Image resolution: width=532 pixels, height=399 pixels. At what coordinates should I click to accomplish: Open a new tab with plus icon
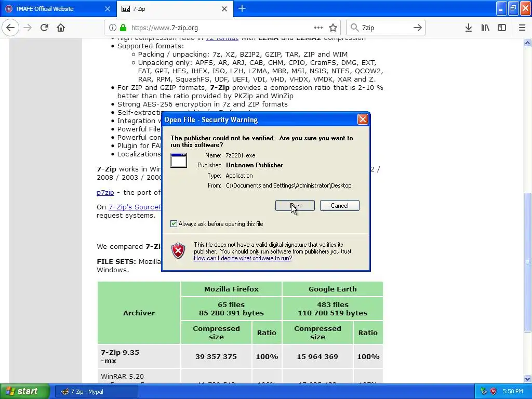242,8
